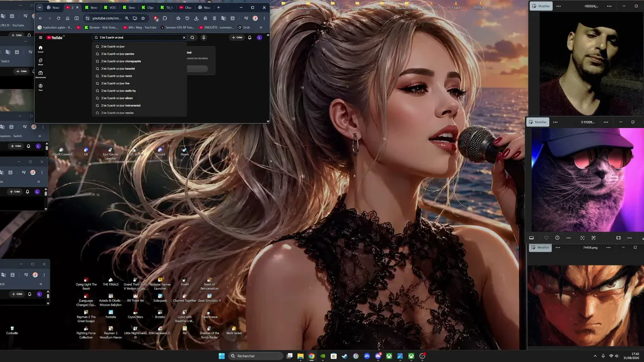
Task: Pick the 'karaoké' search suggestion
Action: (x=140, y=68)
